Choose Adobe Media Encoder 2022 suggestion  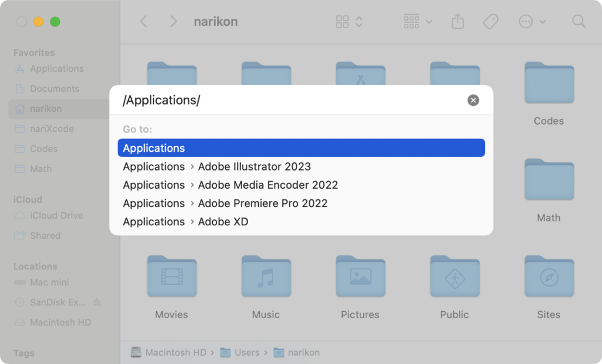pyautogui.click(x=267, y=185)
